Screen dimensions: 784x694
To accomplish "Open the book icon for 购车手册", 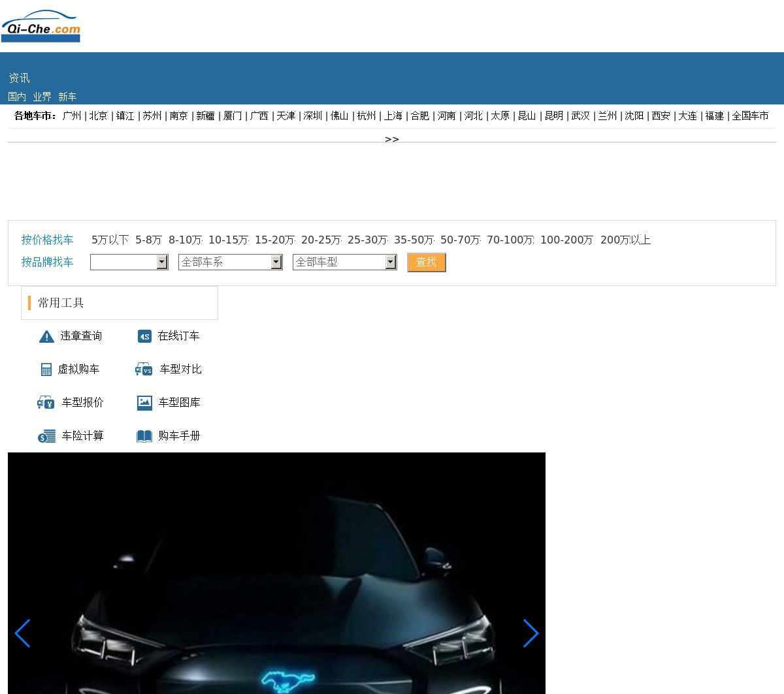I will [144, 436].
